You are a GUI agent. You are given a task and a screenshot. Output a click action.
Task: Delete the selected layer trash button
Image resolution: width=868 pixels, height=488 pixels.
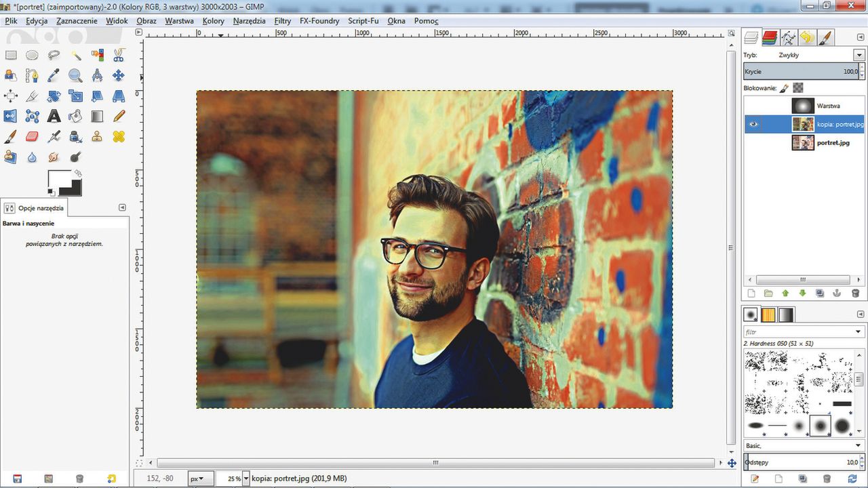(x=855, y=293)
